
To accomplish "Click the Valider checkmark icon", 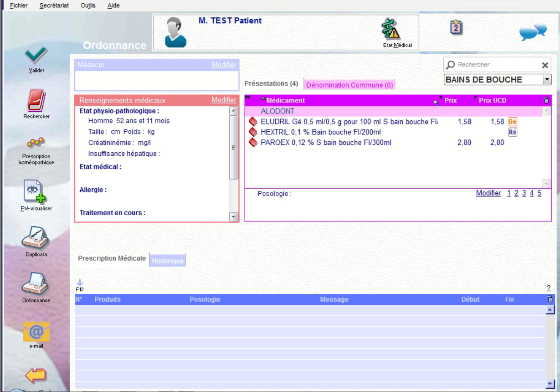I will coord(36,56).
